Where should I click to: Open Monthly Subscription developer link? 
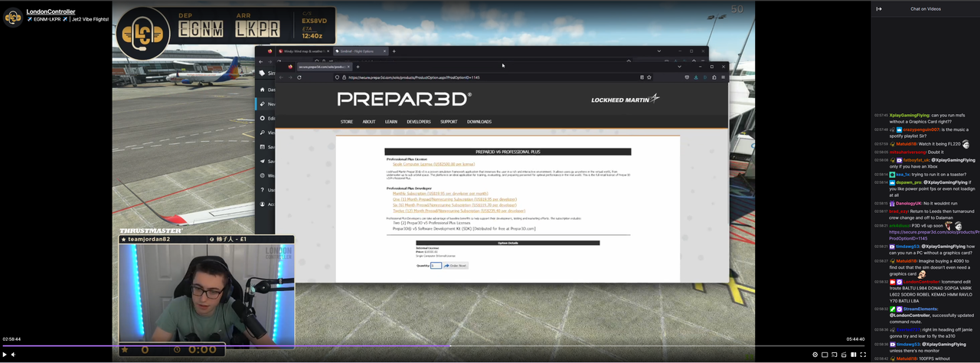pos(440,194)
